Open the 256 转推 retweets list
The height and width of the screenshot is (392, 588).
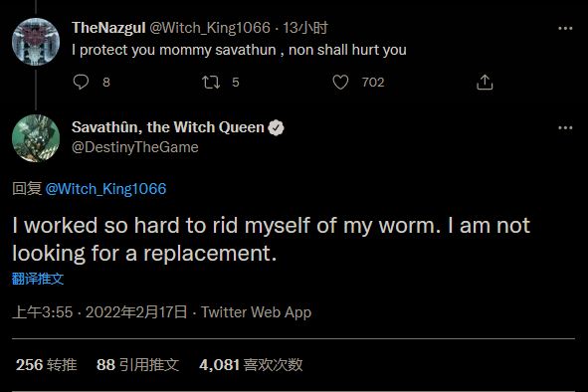point(47,364)
